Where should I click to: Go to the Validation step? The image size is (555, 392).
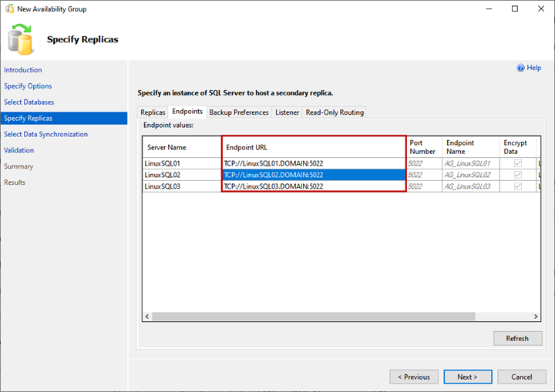19,150
